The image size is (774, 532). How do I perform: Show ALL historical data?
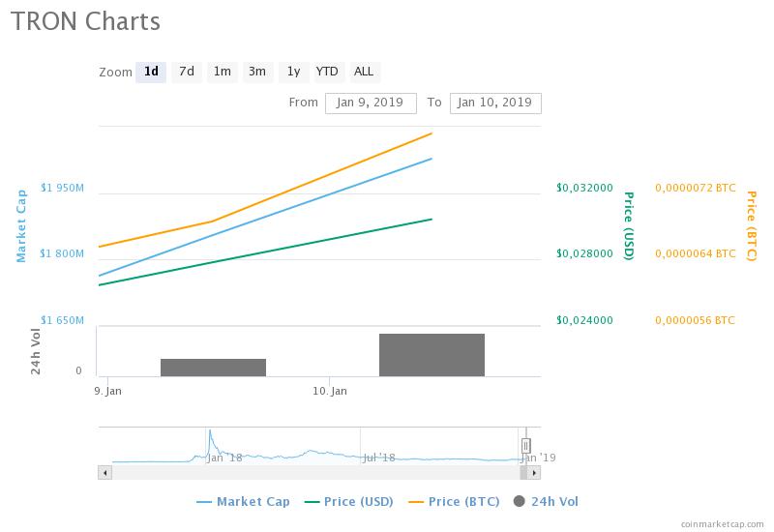click(364, 72)
